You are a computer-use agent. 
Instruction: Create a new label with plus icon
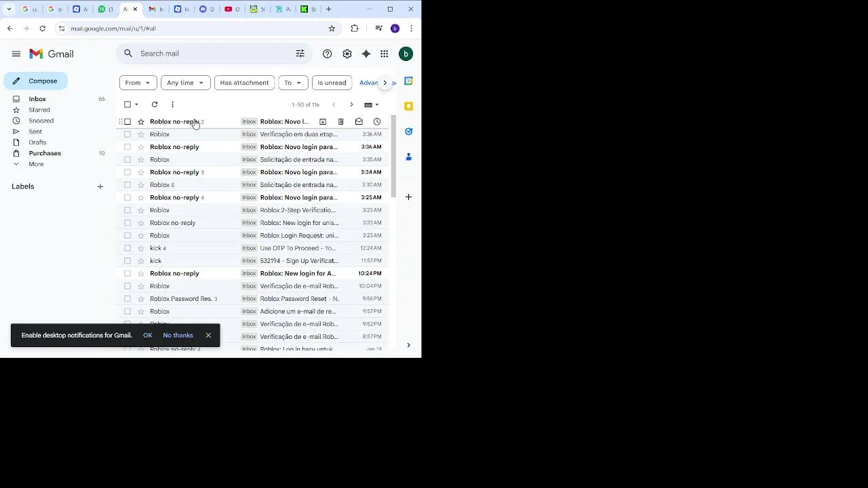tap(100, 186)
